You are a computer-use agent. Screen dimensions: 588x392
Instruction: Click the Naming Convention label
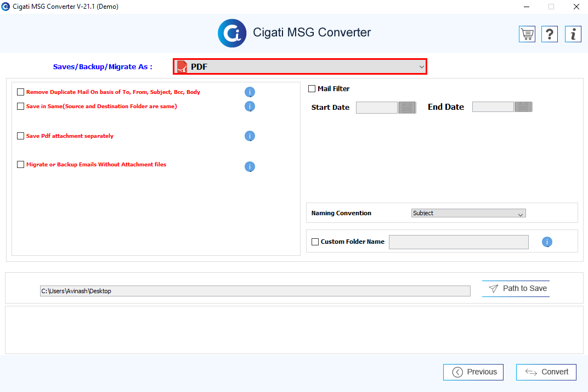[341, 213]
